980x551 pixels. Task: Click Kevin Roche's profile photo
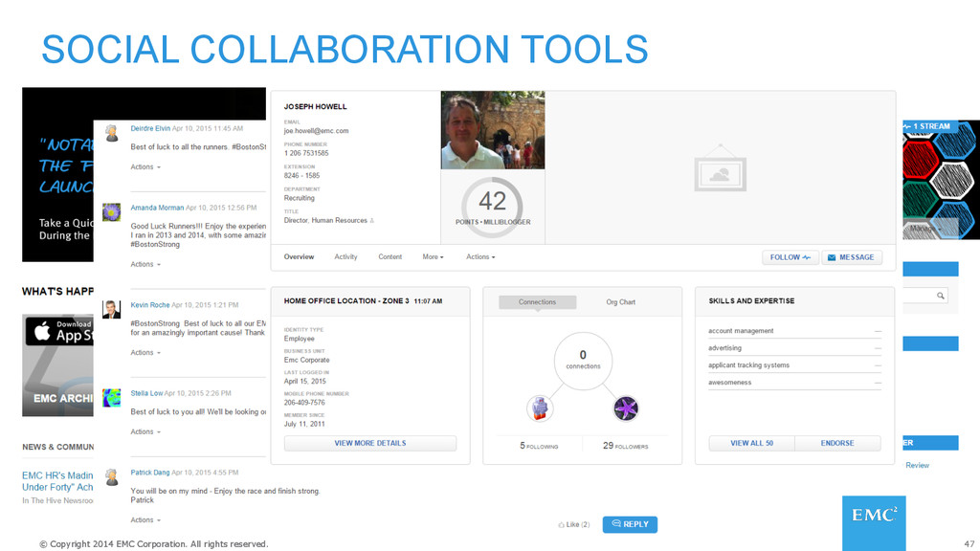[x=111, y=309]
